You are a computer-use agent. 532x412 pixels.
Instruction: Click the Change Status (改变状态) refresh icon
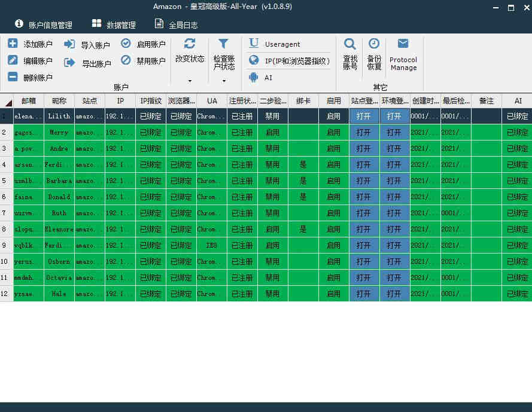(190, 44)
